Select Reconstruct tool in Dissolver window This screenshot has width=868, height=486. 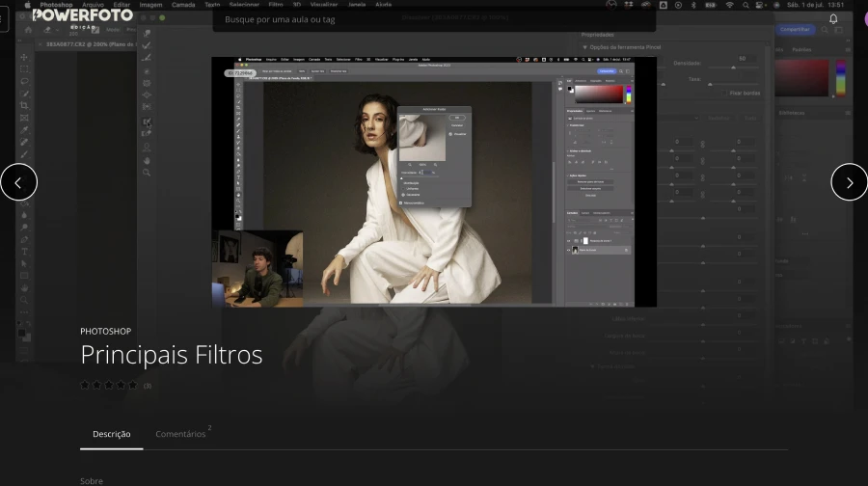pyautogui.click(x=147, y=45)
